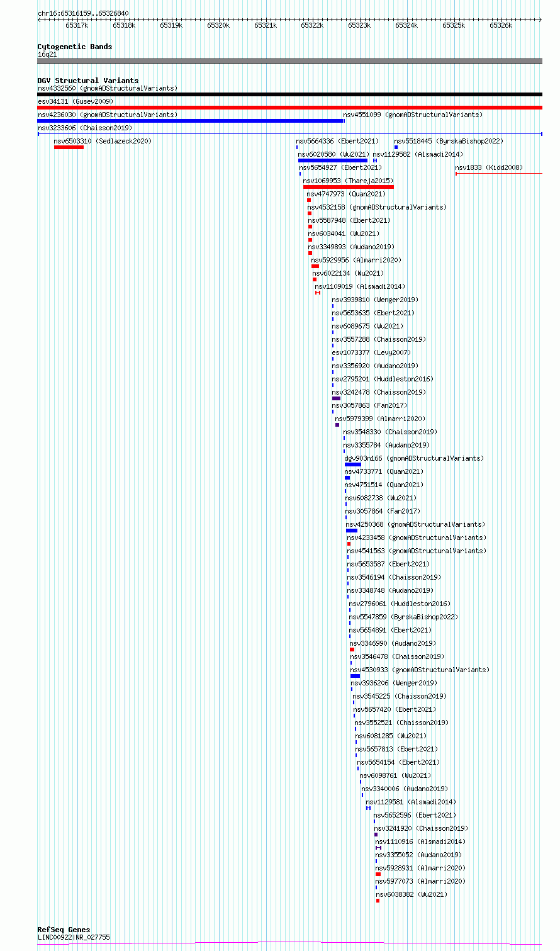This screenshot has width=560, height=951.
Task: Click the 65326k ruler tick label
Action: (501, 25)
